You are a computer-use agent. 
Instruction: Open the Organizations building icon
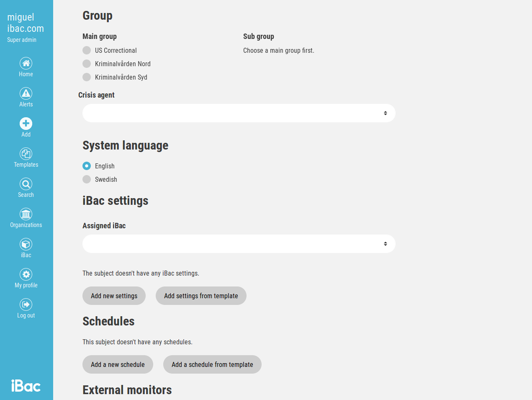tap(26, 214)
